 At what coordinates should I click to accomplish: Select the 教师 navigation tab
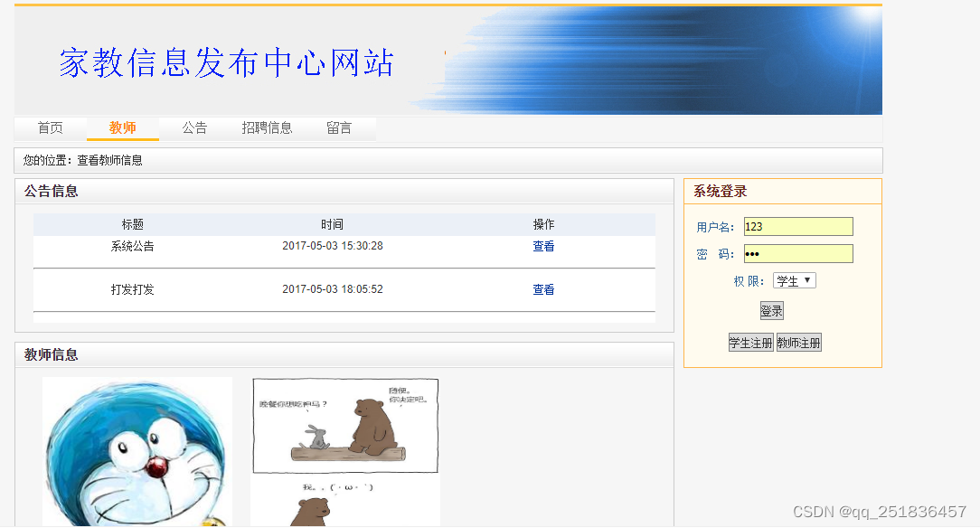[123, 128]
